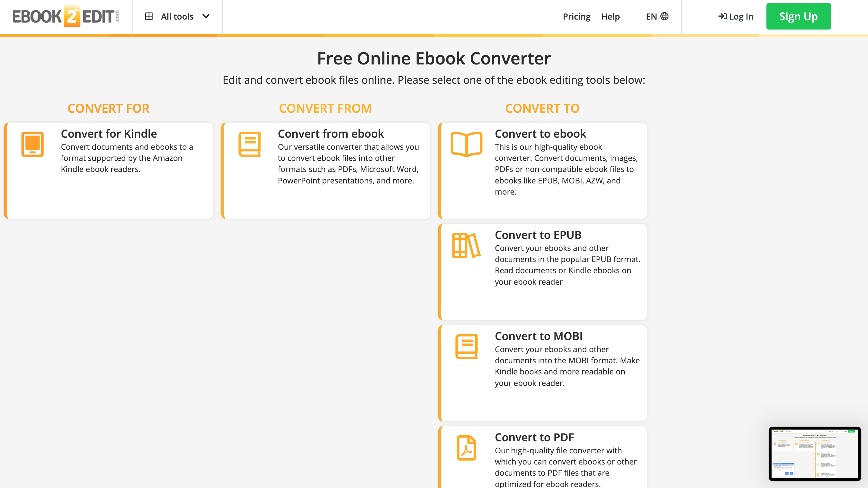Click the Sign Up button
The width and height of the screenshot is (868, 488).
(798, 16)
